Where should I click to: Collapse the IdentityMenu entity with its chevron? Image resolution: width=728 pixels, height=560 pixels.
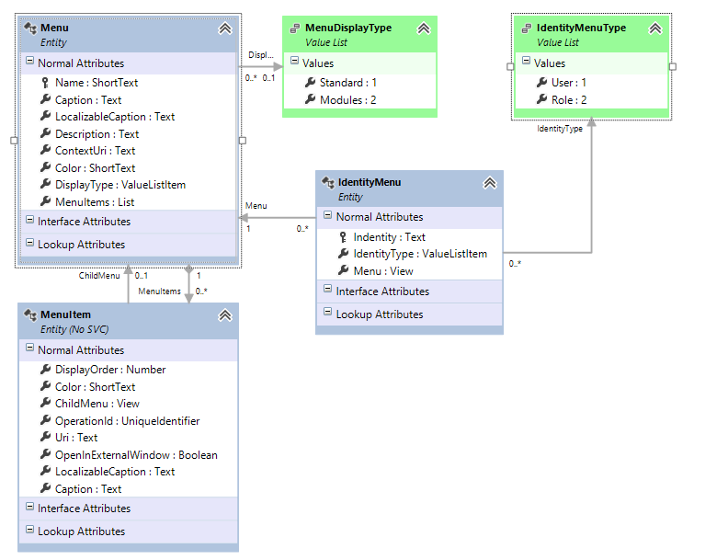490,183
